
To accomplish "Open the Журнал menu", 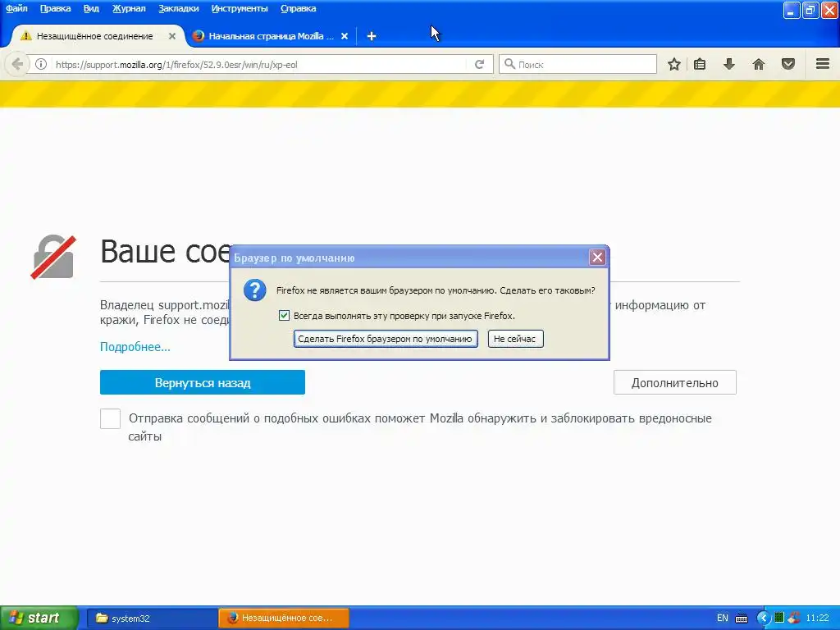I will click(129, 8).
